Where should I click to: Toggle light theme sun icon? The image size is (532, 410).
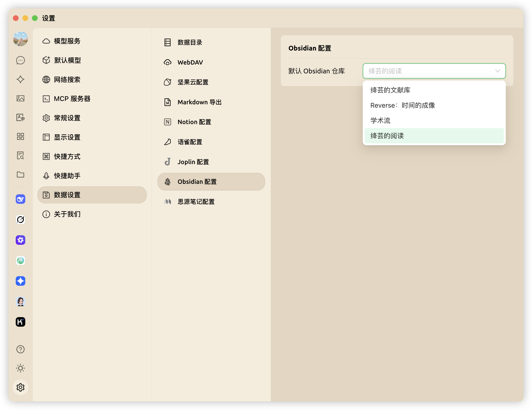coord(20,368)
